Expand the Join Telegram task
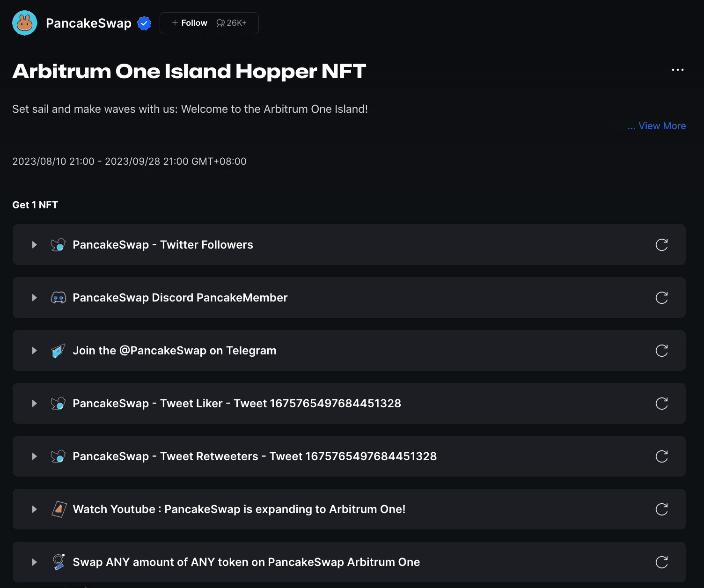This screenshot has height=588, width=704. (x=34, y=351)
